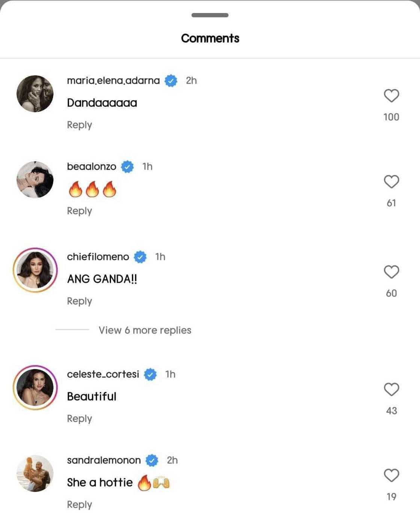View celeste_cortesi's story from avatar

(35, 388)
